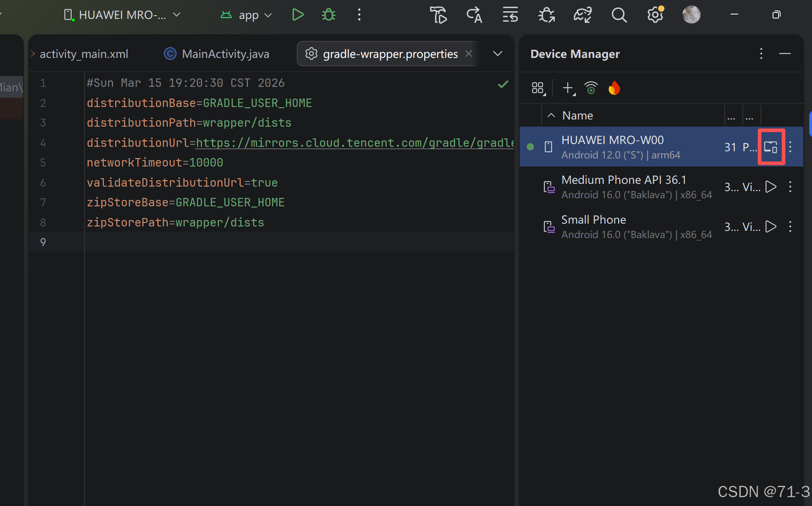Open IDE settings gear icon
This screenshot has height=506, width=812.
655,15
